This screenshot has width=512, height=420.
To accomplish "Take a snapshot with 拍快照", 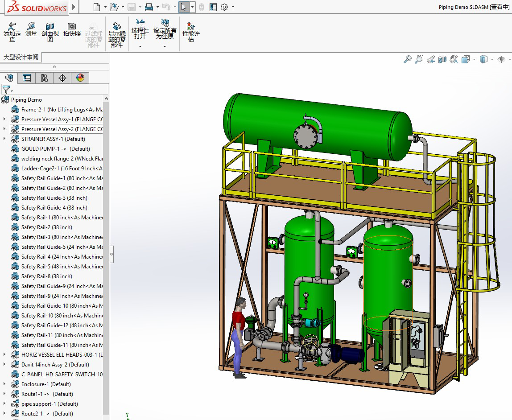I will [x=72, y=29].
